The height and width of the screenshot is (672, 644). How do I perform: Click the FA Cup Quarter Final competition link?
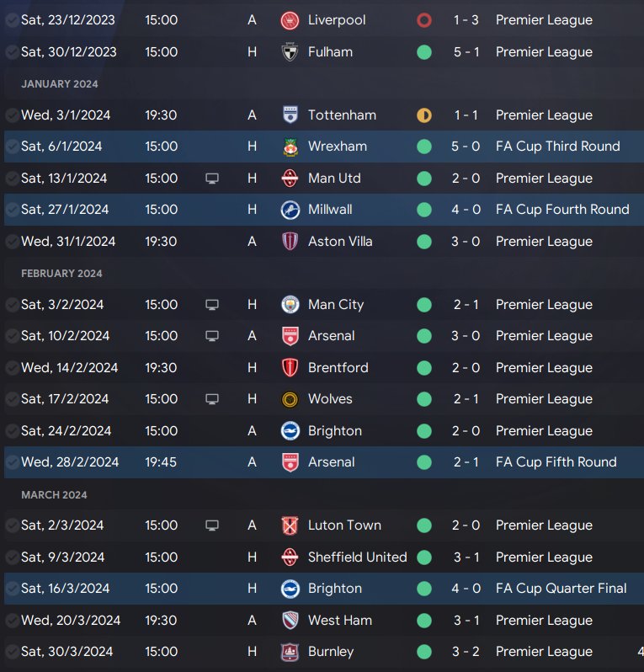coord(561,589)
